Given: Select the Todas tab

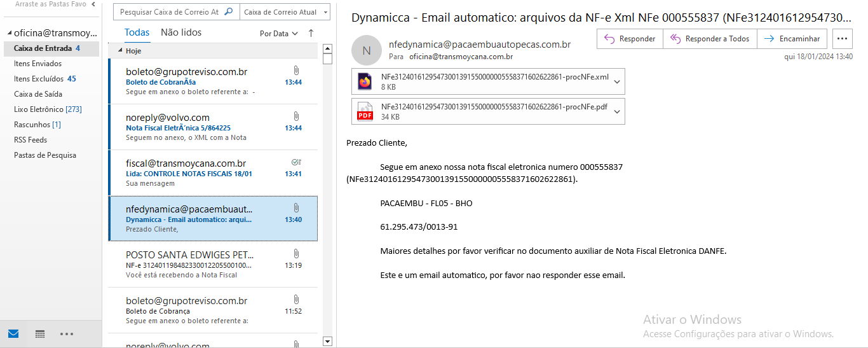Looking at the screenshot, I should point(137,32).
